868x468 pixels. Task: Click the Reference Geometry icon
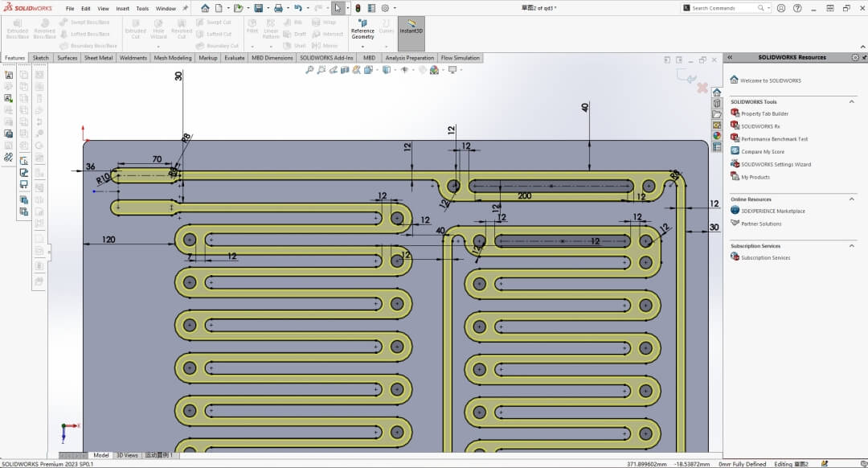pos(362,29)
